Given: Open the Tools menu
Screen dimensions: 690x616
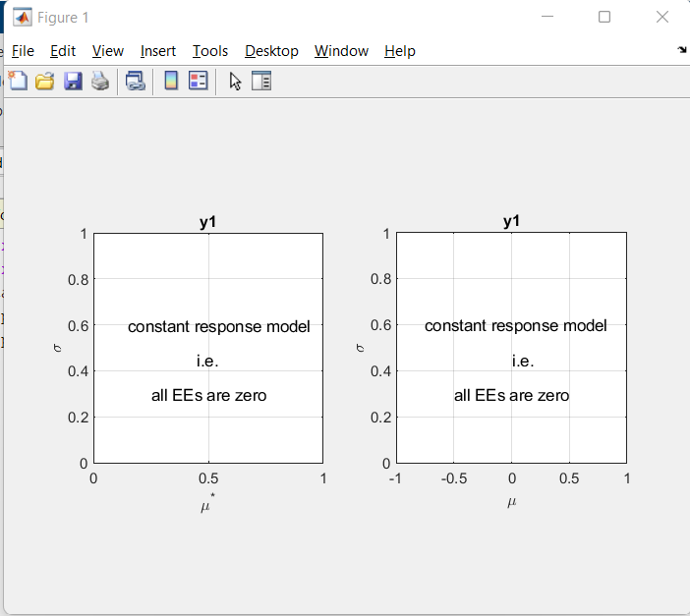Looking at the screenshot, I should [210, 51].
